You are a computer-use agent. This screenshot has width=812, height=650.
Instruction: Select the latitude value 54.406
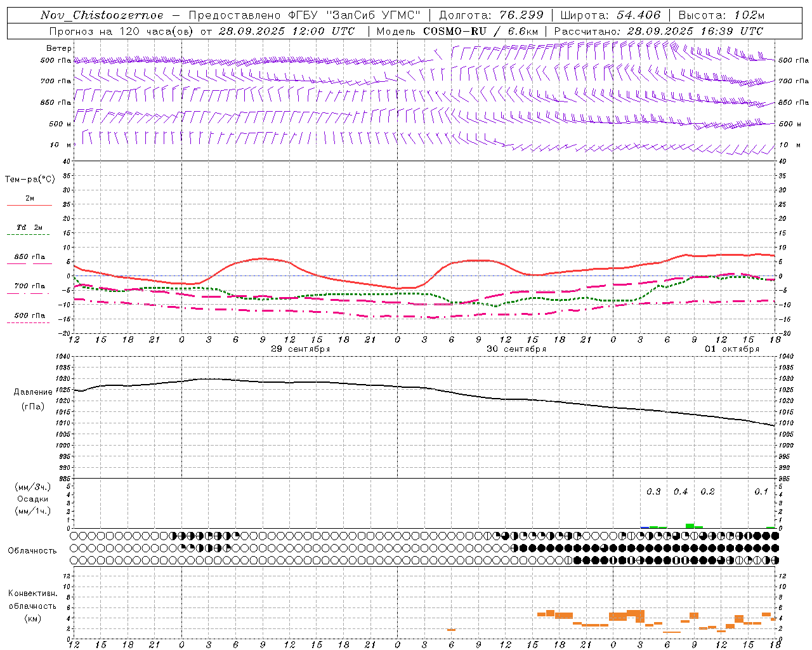pos(638,15)
